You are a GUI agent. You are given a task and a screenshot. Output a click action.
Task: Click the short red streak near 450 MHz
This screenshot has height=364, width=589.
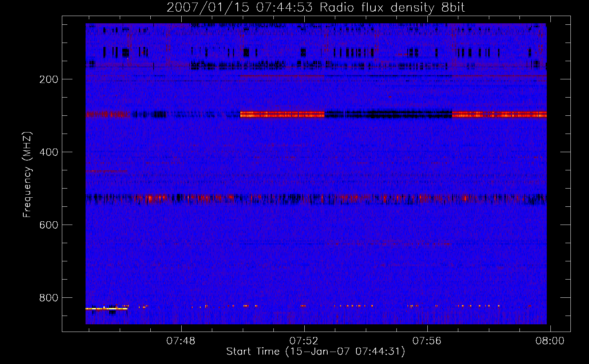(x=106, y=171)
